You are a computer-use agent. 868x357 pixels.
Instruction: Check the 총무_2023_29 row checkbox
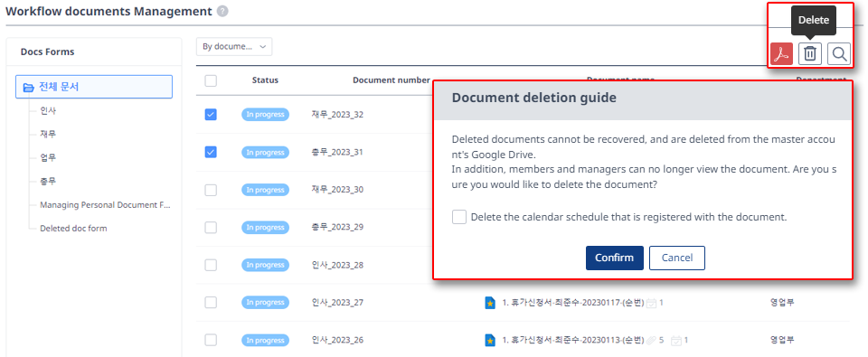(211, 228)
